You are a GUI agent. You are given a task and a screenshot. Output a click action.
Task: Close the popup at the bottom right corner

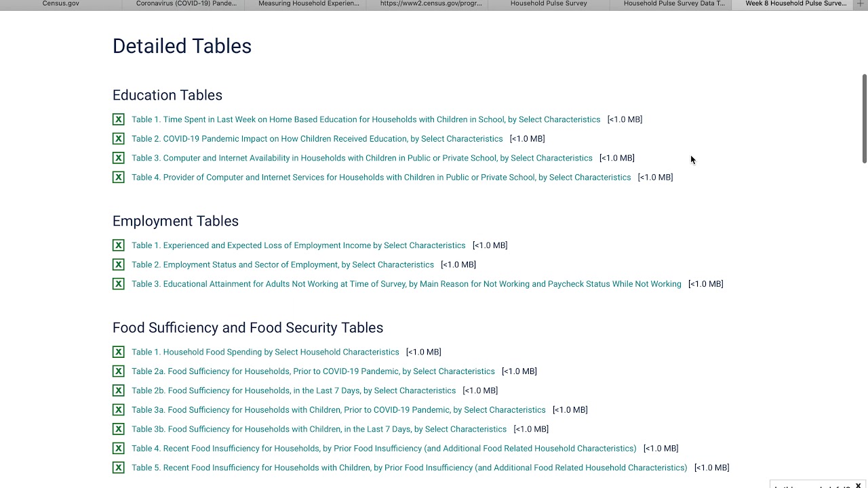pyautogui.click(x=858, y=485)
